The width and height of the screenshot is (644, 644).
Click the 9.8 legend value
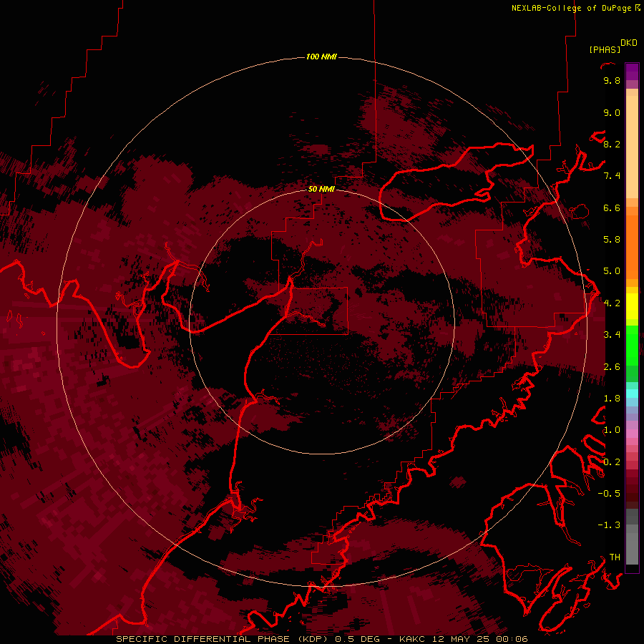[x=612, y=80]
